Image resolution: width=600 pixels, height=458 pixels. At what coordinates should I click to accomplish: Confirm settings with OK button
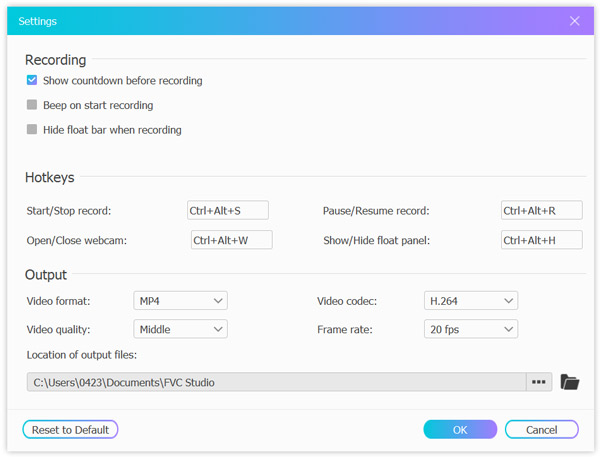pyautogui.click(x=460, y=430)
